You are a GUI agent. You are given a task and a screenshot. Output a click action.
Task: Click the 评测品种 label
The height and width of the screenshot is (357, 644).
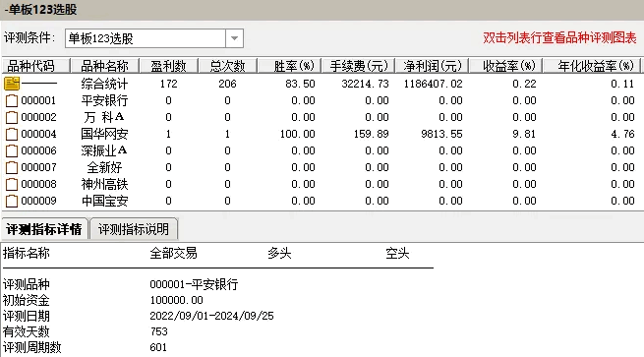27,284
